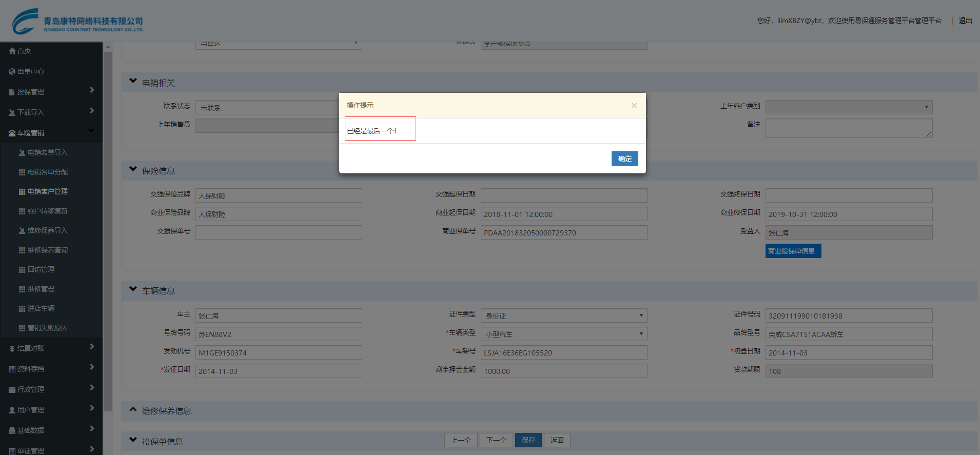Click the 车主 input field

coord(279,315)
